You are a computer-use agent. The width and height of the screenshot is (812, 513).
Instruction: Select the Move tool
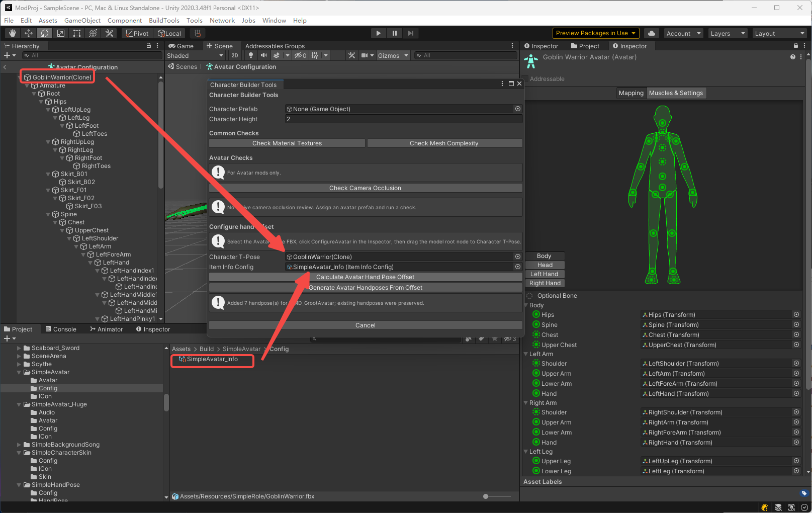pos(29,33)
